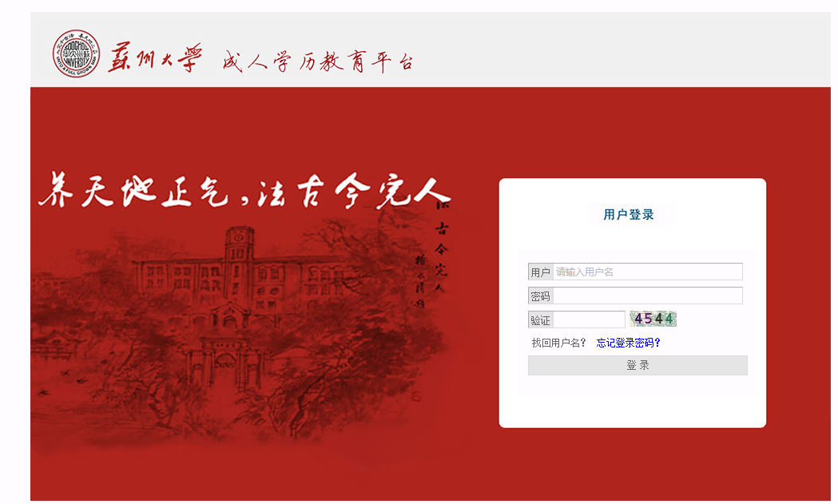The width and height of the screenshot is (838, 504).
Task: Click the 苏州大学 calligraphy title
Action: click(x=155, y=58)
